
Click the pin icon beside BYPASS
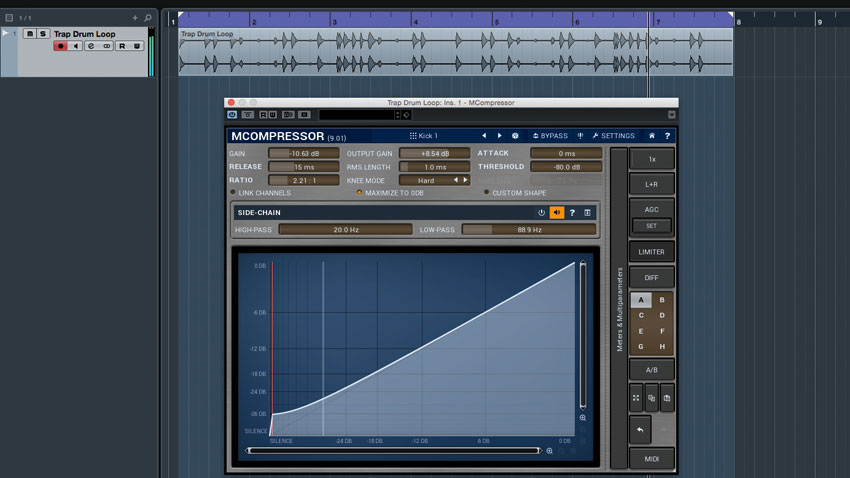click(580, 136)
